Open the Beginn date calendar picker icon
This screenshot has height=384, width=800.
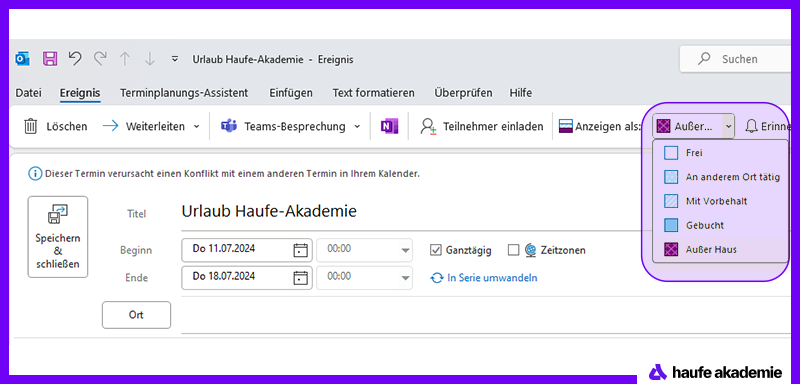click(301, 250)
